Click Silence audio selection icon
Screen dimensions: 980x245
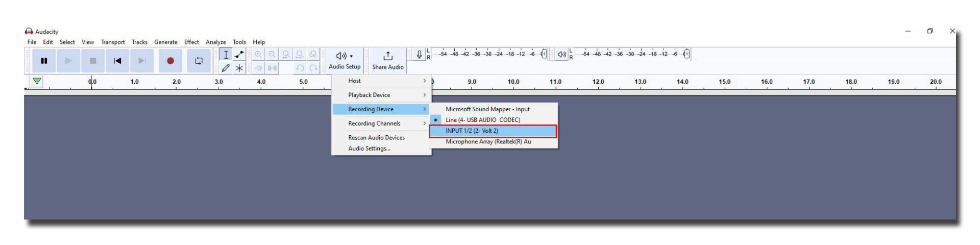point(272,68)
